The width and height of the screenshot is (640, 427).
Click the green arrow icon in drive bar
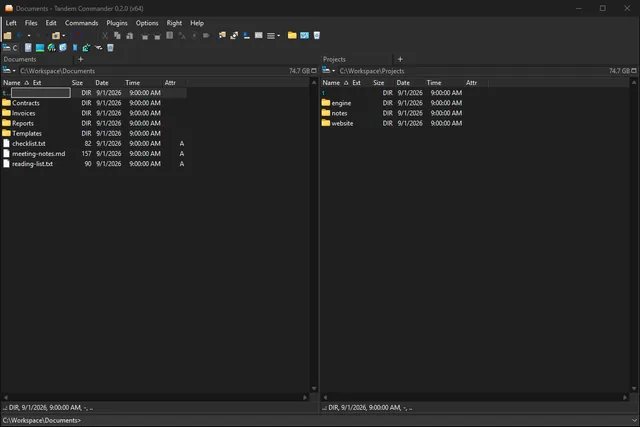[86, 48]
